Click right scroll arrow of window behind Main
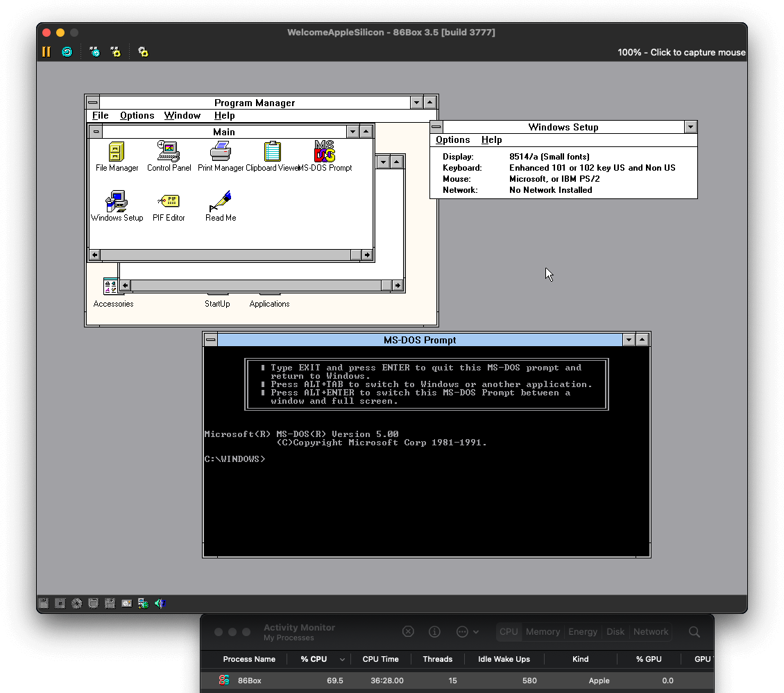 [398, 286]
